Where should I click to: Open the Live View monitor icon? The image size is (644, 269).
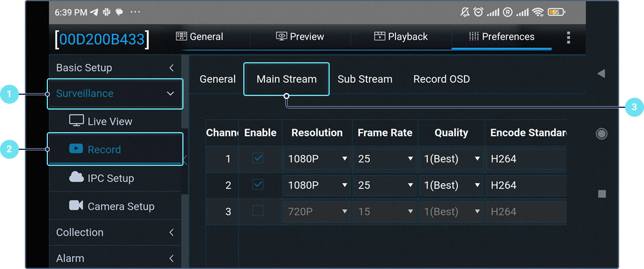tap(76, 121)
